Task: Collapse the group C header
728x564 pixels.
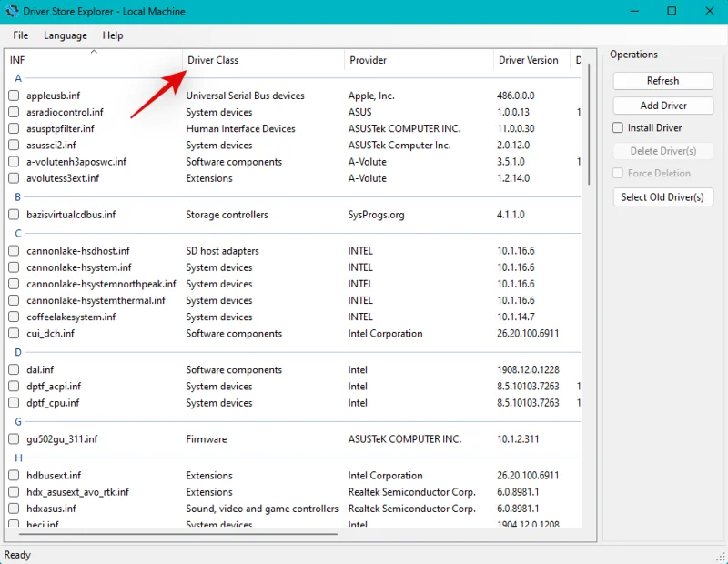Action: pos(18,234)
